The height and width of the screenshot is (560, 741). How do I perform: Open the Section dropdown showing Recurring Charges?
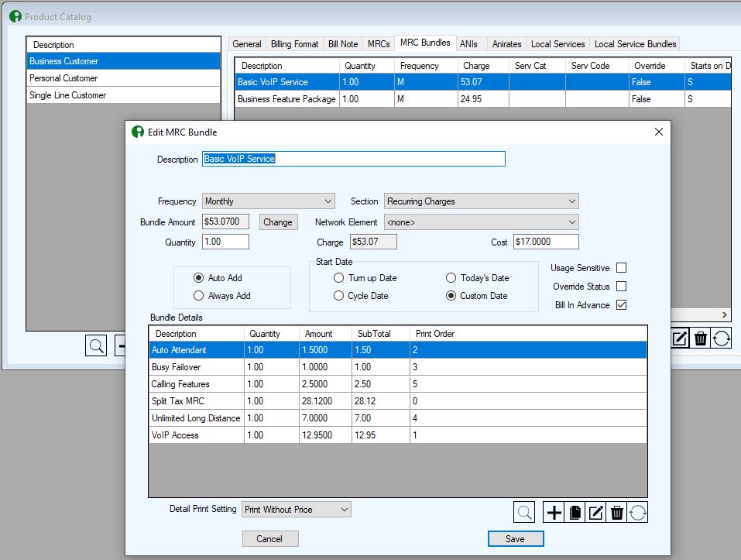pos(481,201)
